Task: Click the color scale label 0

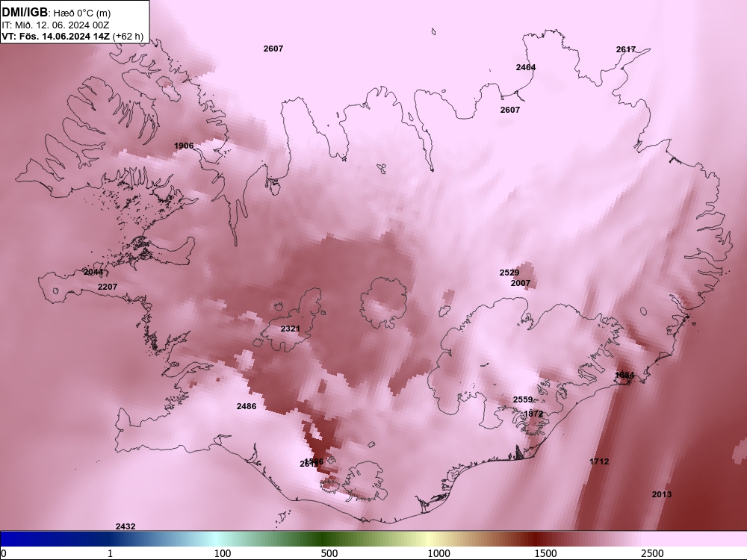Action: pos(4,553)
